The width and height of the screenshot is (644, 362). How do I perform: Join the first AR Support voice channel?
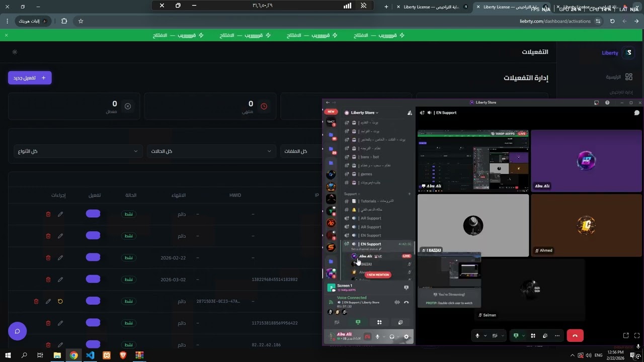pyautogui.click(x=378, y=218)
